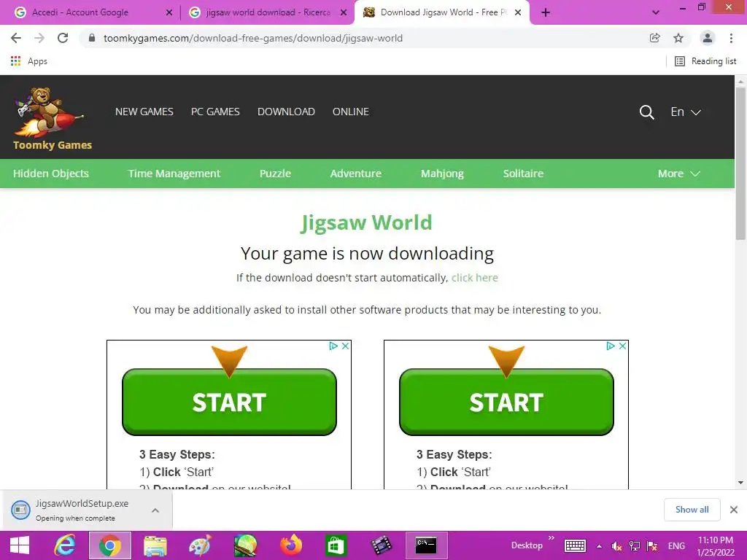Select Adventure category

[x=356, y=174]
